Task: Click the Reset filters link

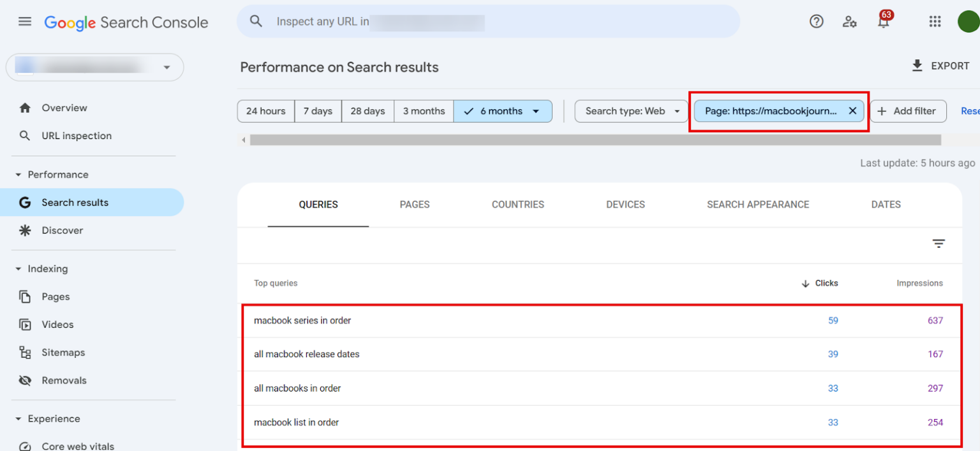Action: (970, 111)
